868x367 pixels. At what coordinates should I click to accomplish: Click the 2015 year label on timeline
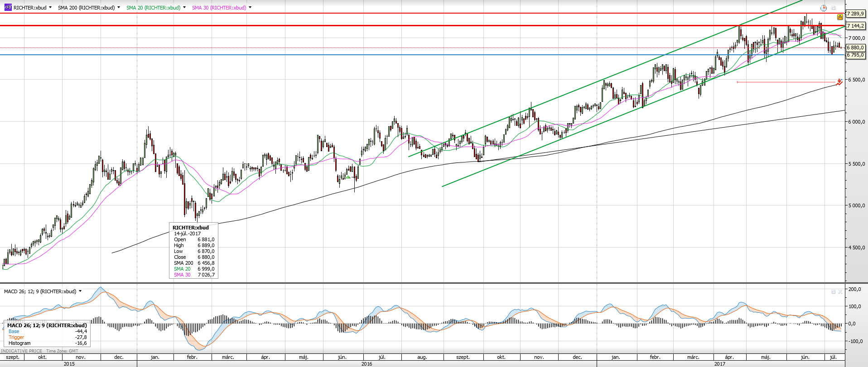[69, 364]
